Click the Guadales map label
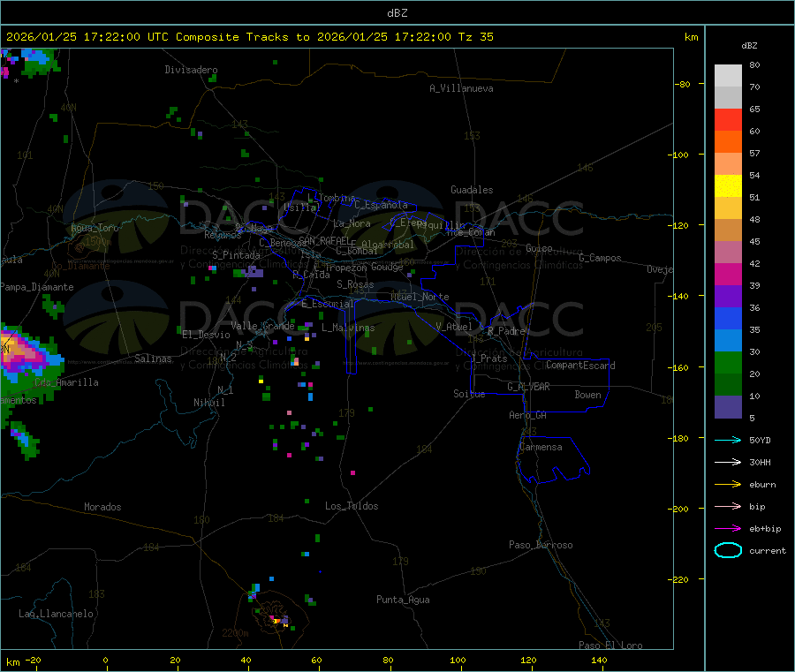 [472, 190]
